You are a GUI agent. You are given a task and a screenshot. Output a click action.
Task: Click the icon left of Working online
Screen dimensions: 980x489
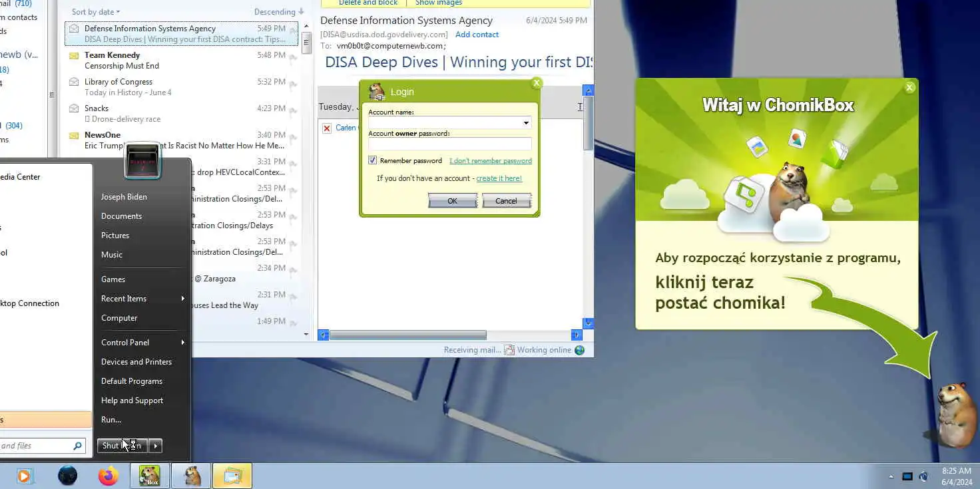tap(509, 350)
